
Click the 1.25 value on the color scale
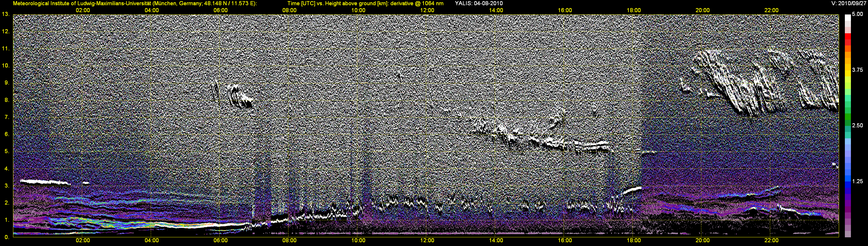(x=858, y=181)
